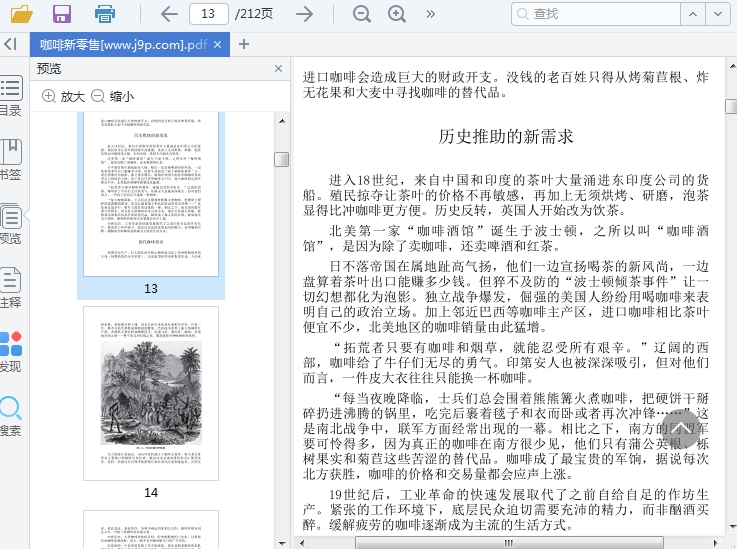The width and height of the screenshot is (737, 549).
Task: Open a new tab with plus
Action: point(243,45)
